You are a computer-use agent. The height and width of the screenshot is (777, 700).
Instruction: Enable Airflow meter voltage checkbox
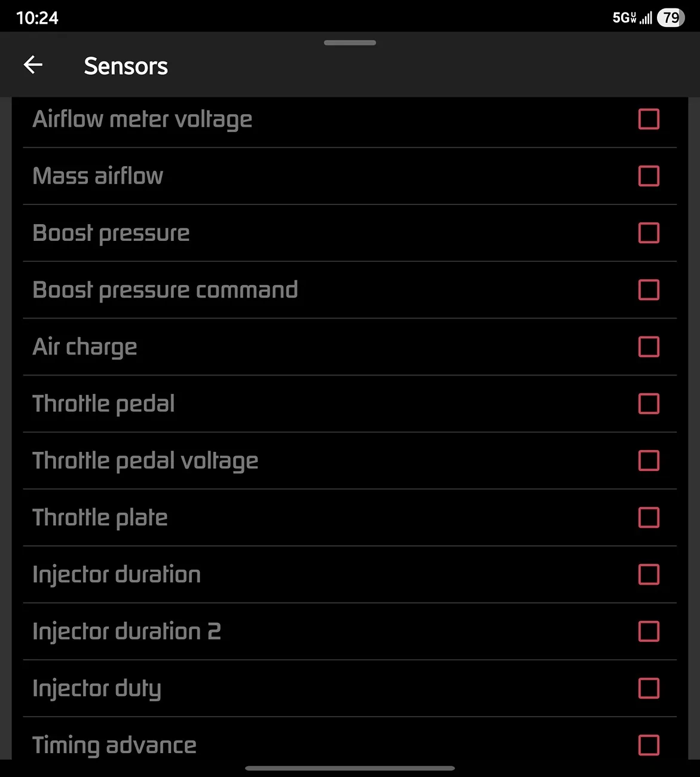point(649,119)
